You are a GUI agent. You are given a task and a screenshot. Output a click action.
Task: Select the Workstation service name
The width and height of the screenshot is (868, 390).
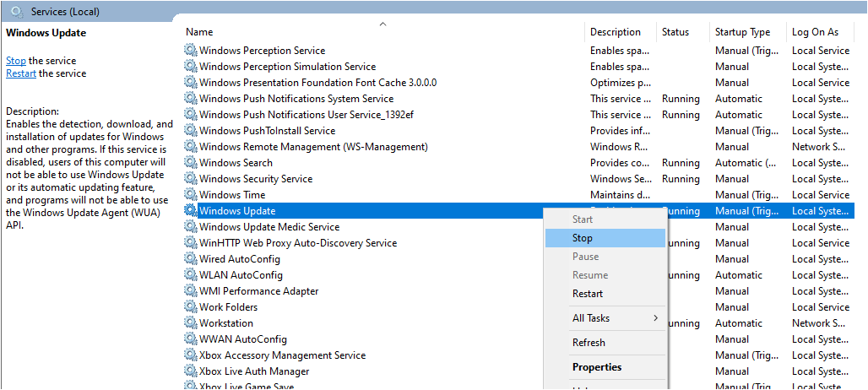point(225,323)
